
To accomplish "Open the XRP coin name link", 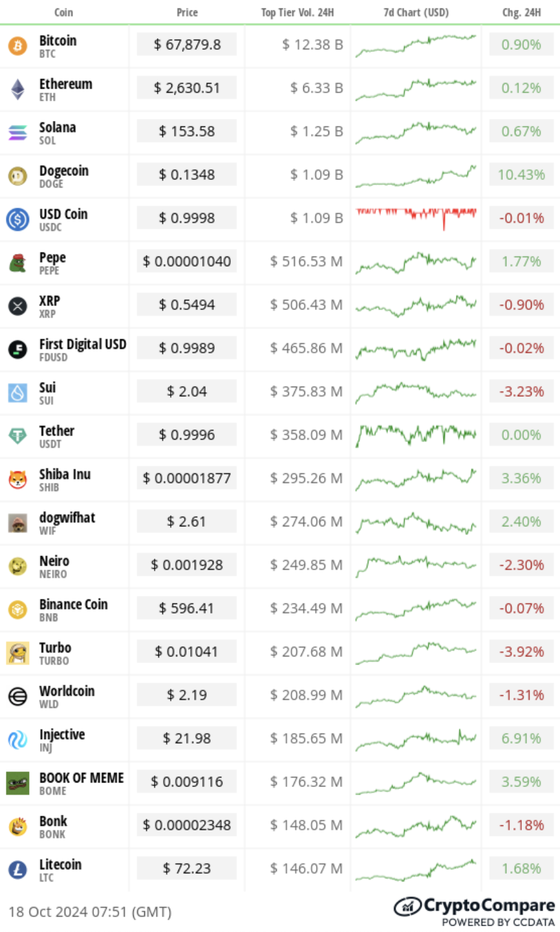I will point(49,301).
